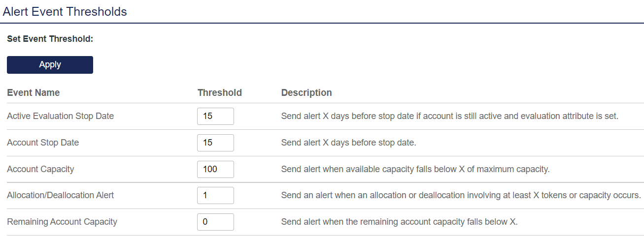Click the Active Evaluation Stop Date label

(61, 117)
